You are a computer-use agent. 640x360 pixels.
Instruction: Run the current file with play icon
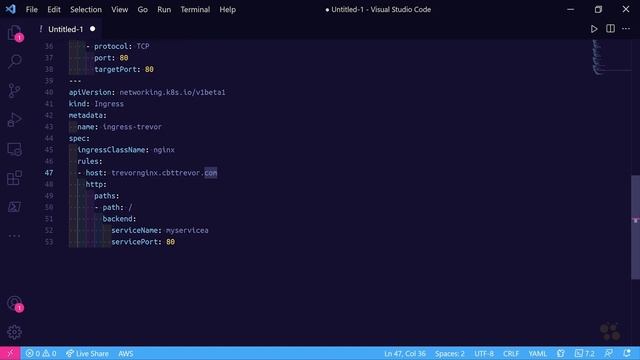(x=594, y=29)
